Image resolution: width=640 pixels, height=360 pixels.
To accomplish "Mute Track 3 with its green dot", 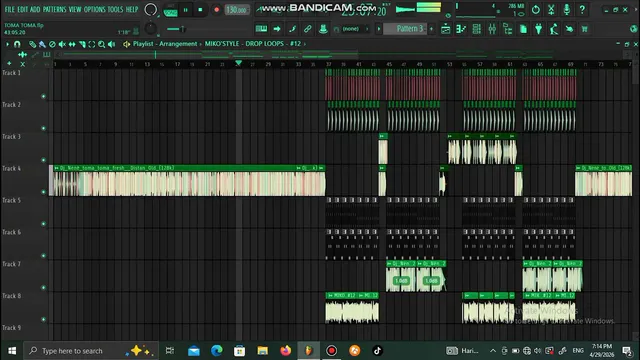I will tap(44, 160).
